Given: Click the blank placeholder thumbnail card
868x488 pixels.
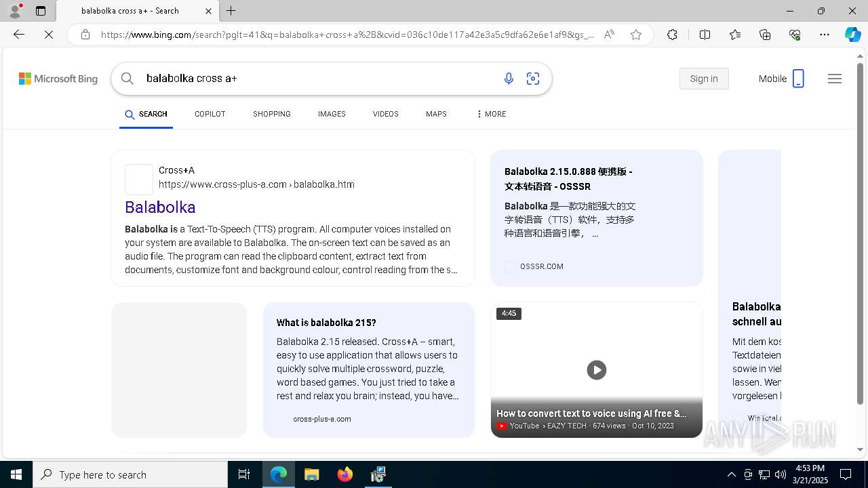Looking at the screenshot, I should click(179, 370).
